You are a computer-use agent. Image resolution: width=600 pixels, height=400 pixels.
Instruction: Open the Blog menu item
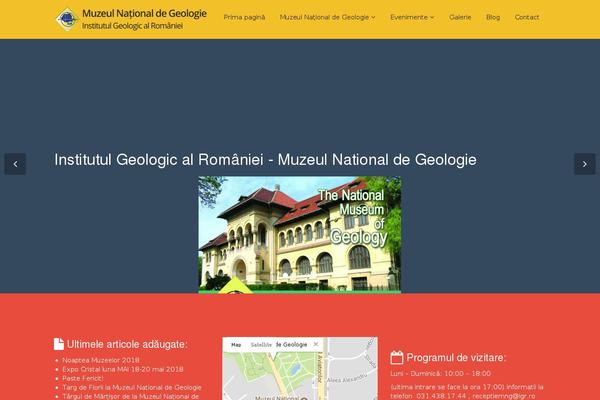[493, 17]
